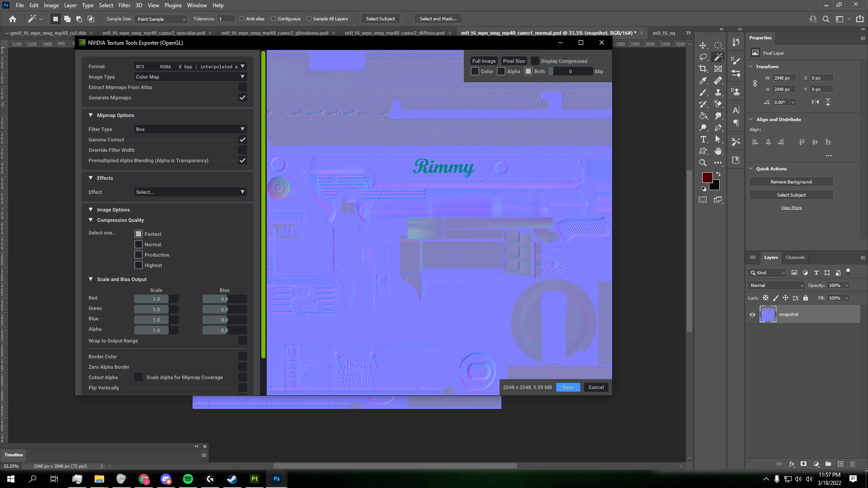Open the Edit Toolbar three-dots menu
The height and width of the screenshot is (488, 868).
coord(718,163)
